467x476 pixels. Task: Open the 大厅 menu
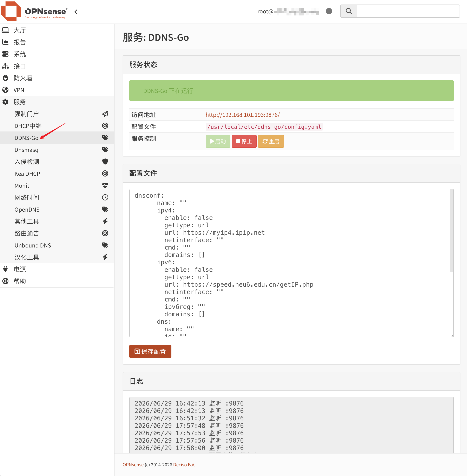coord(57,30)
